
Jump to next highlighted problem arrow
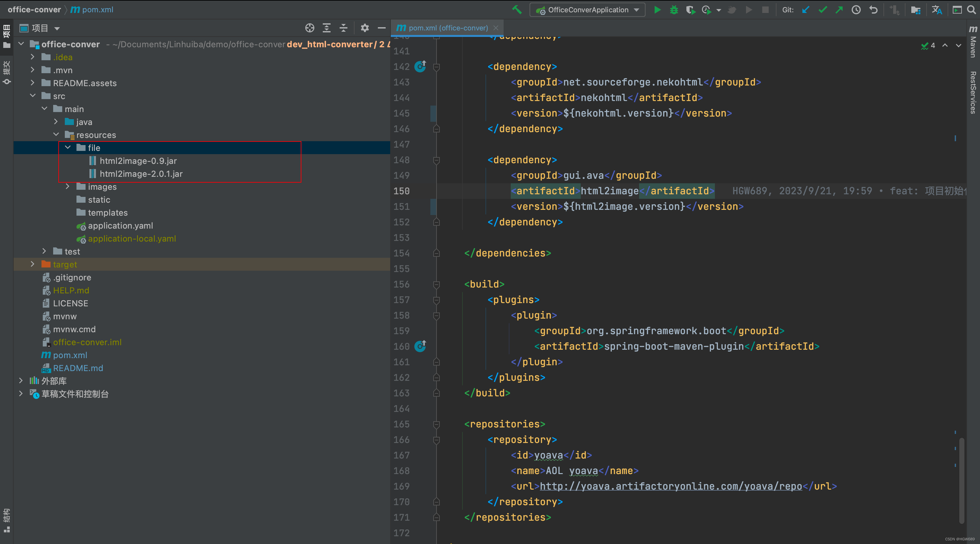point(959,45)
